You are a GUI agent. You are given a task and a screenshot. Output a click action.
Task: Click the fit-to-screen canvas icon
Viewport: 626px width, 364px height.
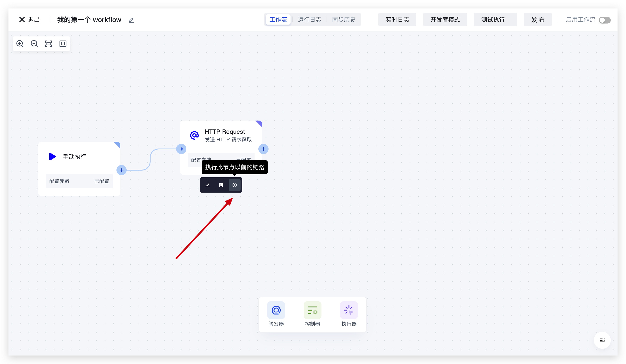point(48,44)
